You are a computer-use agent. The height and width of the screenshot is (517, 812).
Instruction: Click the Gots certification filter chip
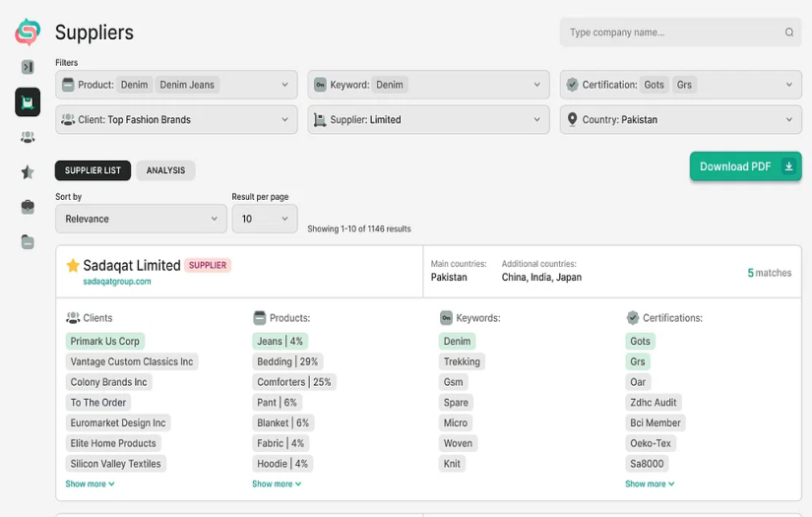click(655, 85)
